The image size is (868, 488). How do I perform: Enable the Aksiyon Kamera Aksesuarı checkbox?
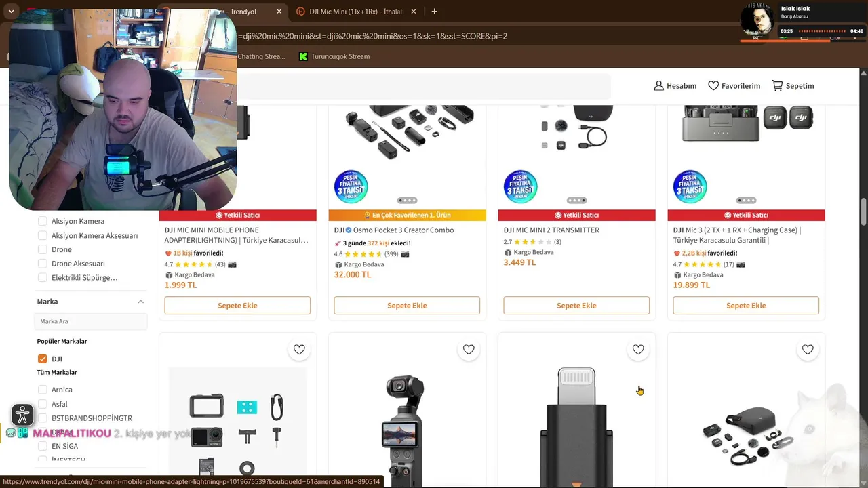43,235
